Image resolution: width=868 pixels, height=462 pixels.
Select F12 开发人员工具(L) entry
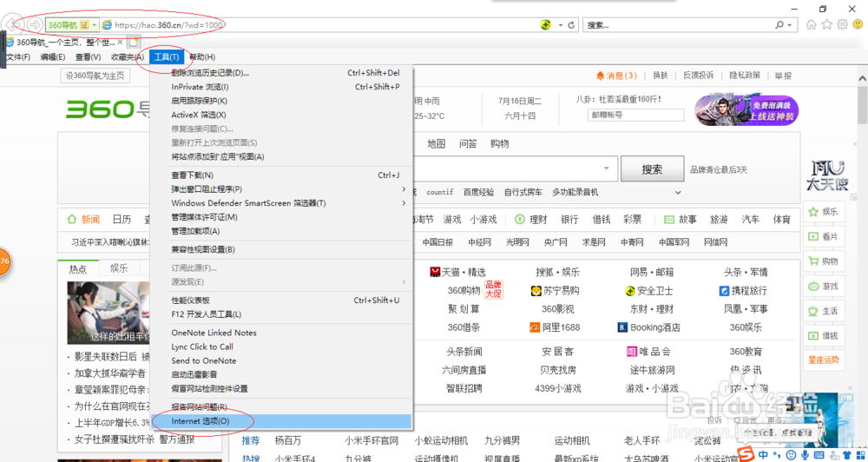(x=281, y=314)
